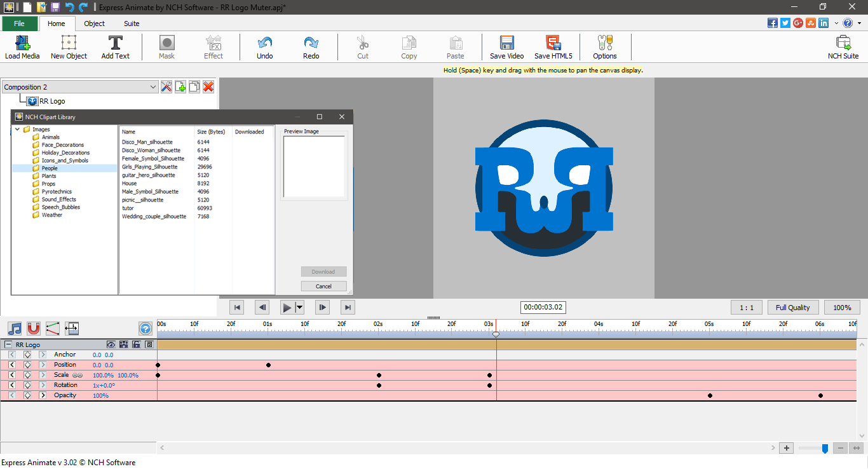Toggle RR Logo layer visibility eye
The width and height of the screenshot is (868, 469).
111,344
